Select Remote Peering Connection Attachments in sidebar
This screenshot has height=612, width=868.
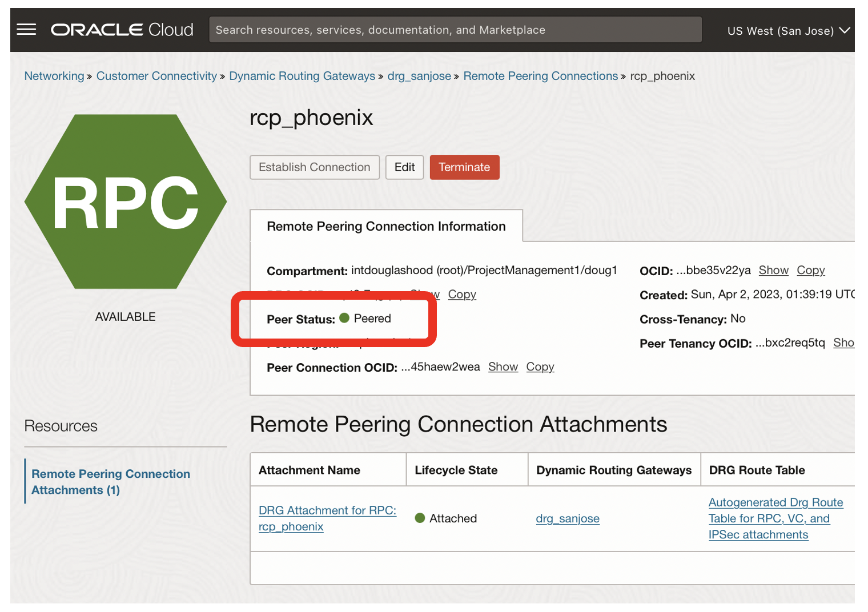(x=110, y=481)
